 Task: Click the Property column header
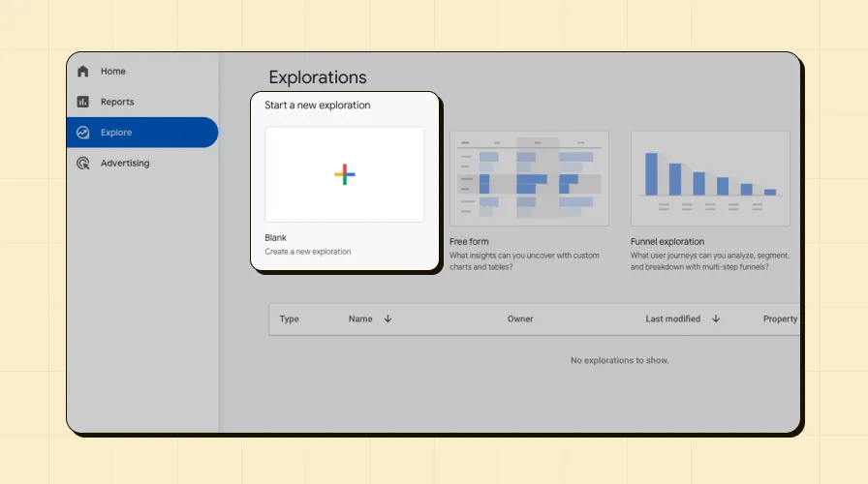point(780,319)
